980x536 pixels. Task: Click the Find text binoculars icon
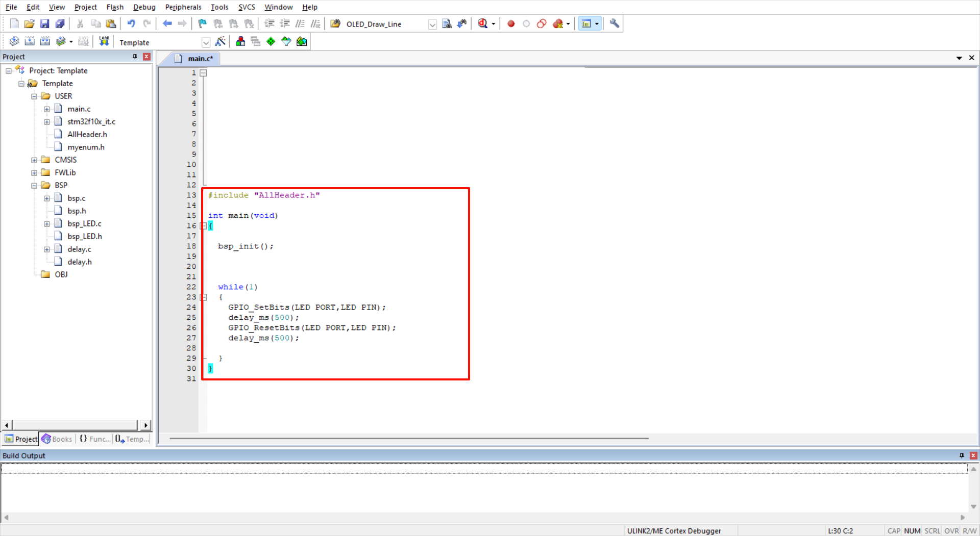click(447, 23)
